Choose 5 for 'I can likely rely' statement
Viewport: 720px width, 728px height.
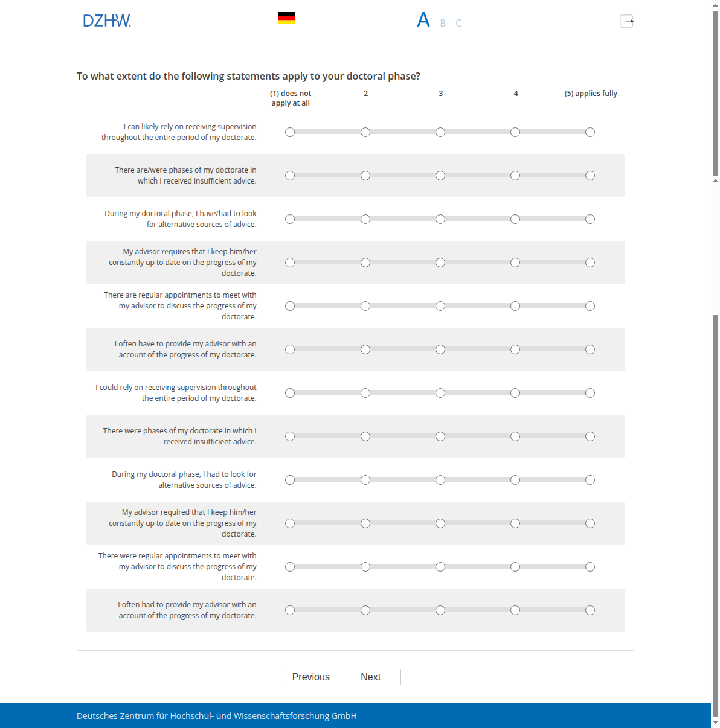[x=590, y=132]
